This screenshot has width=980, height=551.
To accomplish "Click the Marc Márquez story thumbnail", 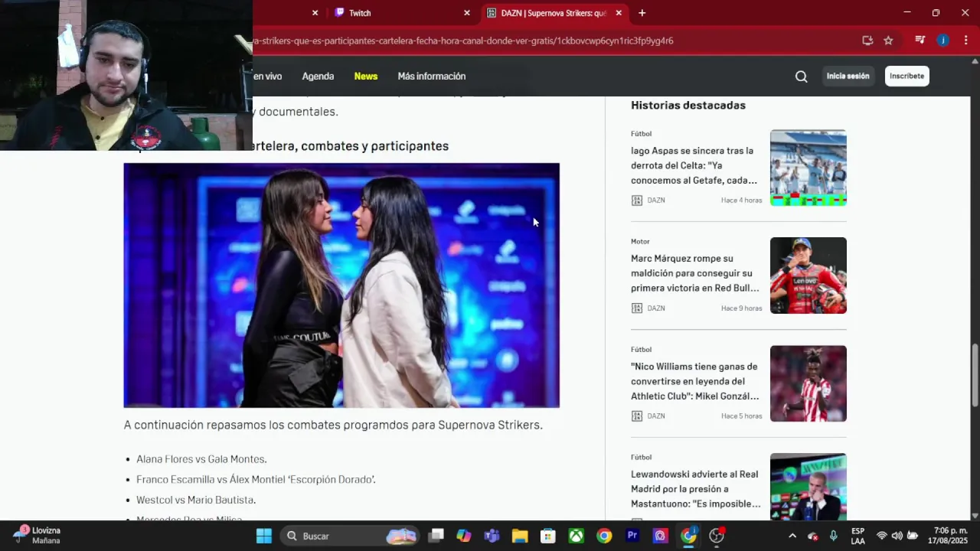I will point(808,275).
